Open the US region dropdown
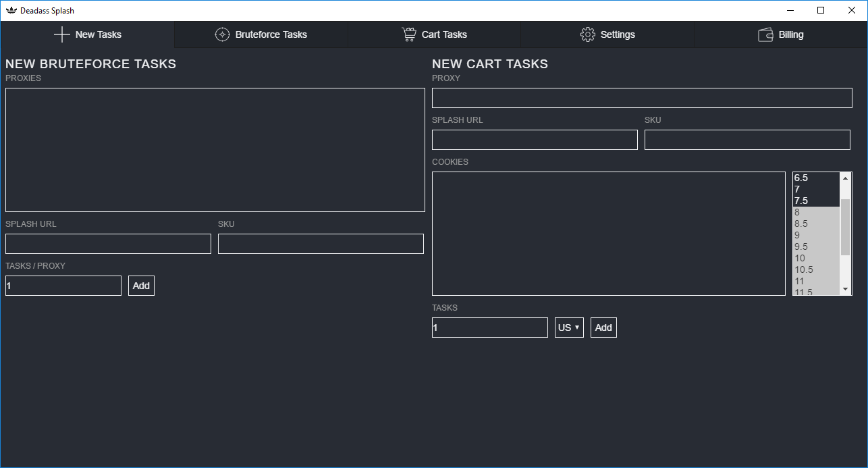Viewport: 868px width, 468px height. point(569,328)
